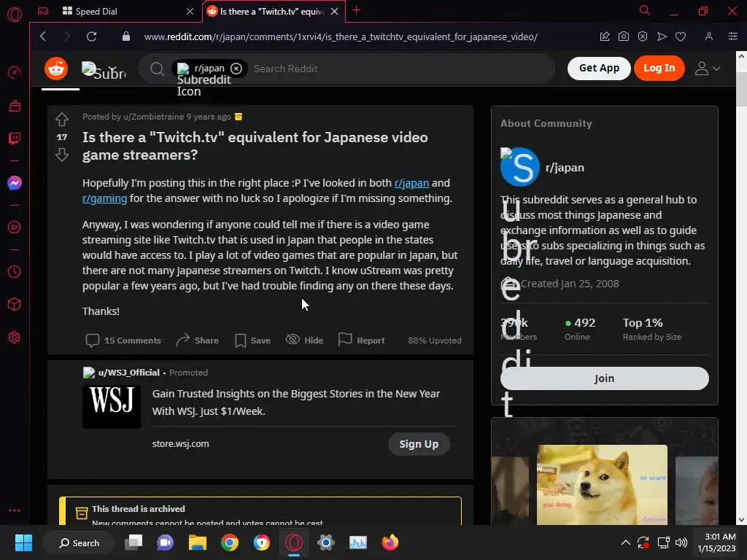Open Messenger in Opera sidebar

(x=15, y=183)
